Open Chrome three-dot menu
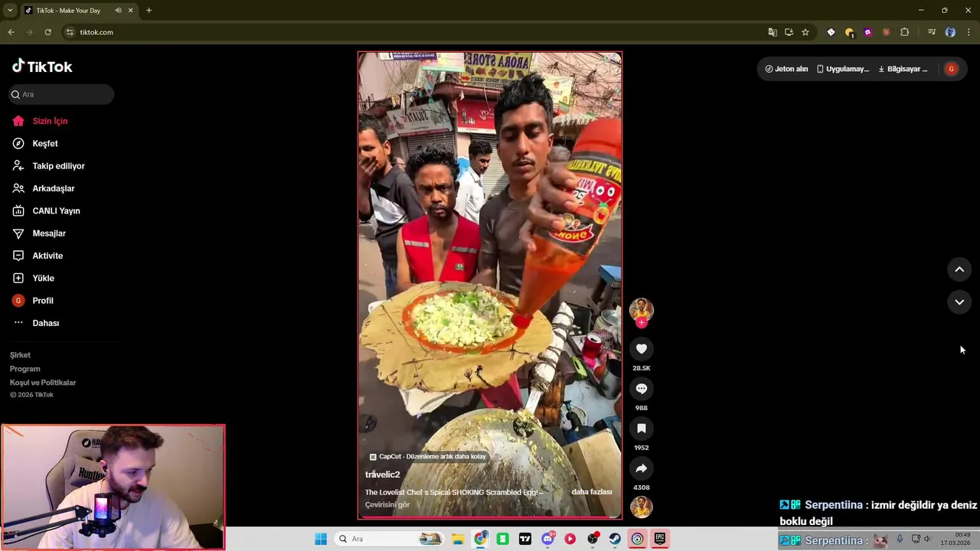This screenshot has width=980, height=551. click(x=969, y=32)
